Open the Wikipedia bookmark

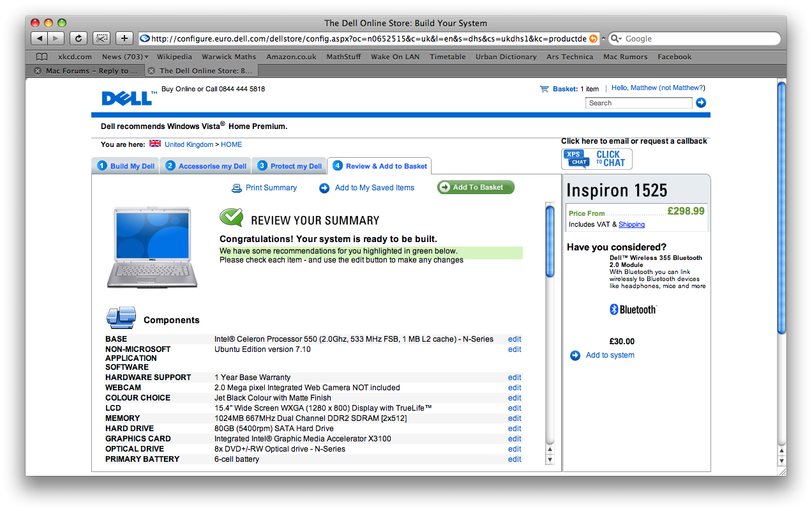[x=174, y=57]
